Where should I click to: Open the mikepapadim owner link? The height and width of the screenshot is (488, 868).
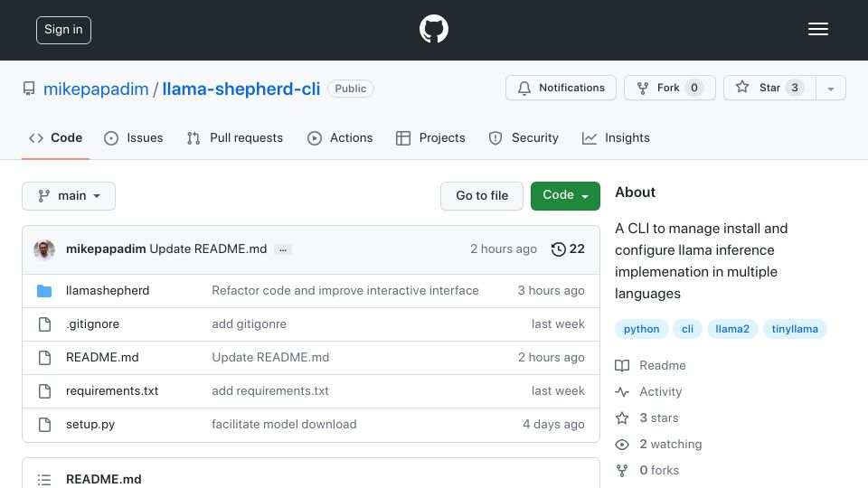pyautogui.click(x=96, y=89)
